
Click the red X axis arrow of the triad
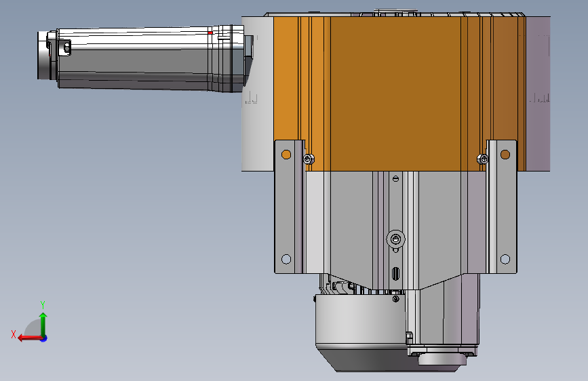[x=29, y=338]
